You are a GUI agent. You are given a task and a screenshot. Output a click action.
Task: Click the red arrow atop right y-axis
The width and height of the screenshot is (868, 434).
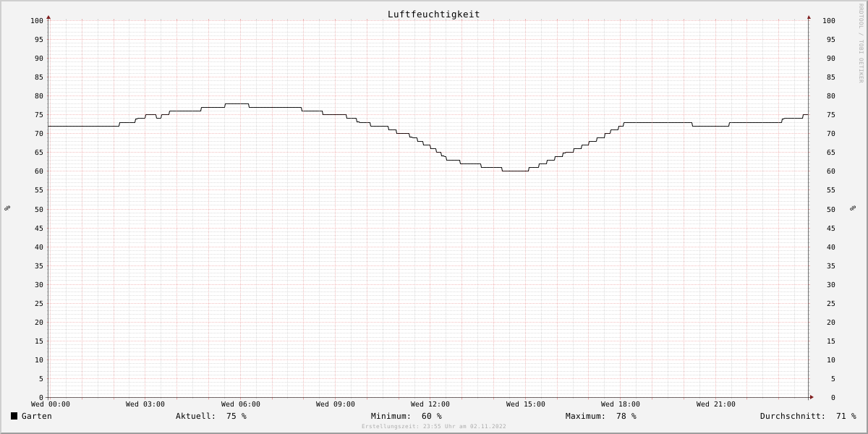click(809, 17)
